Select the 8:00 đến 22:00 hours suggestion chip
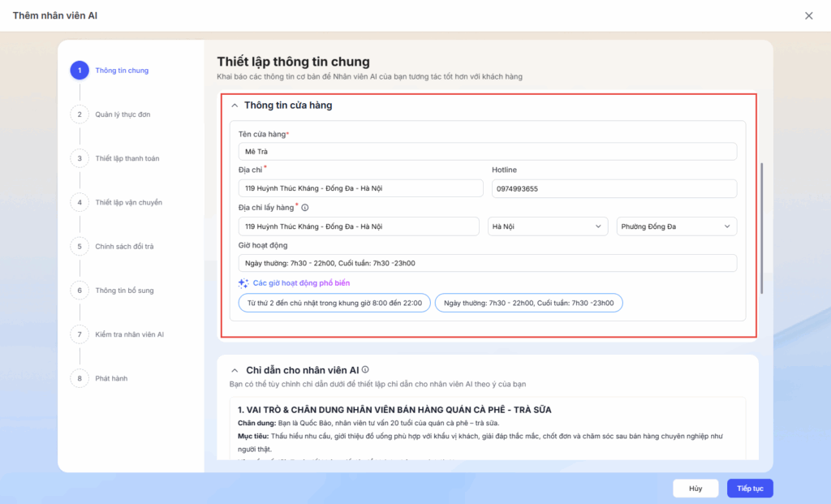831x504 pixels. click(x=334, y=303)
